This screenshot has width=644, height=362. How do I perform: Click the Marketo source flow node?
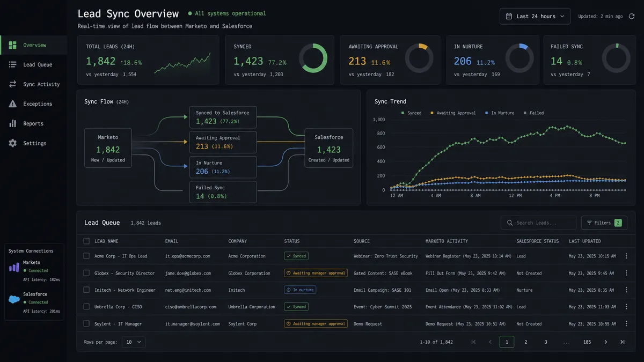[108, 148]
